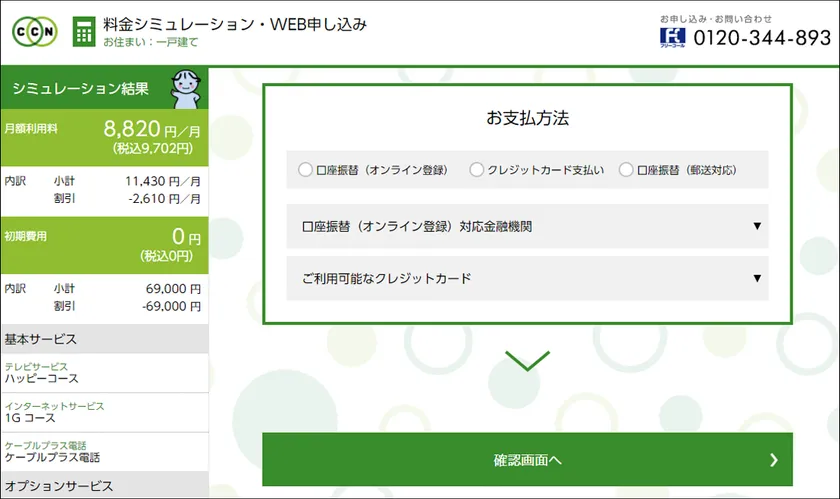Select 口座振替（オンライン登録） radio button
840x499 pixels.
305,170
